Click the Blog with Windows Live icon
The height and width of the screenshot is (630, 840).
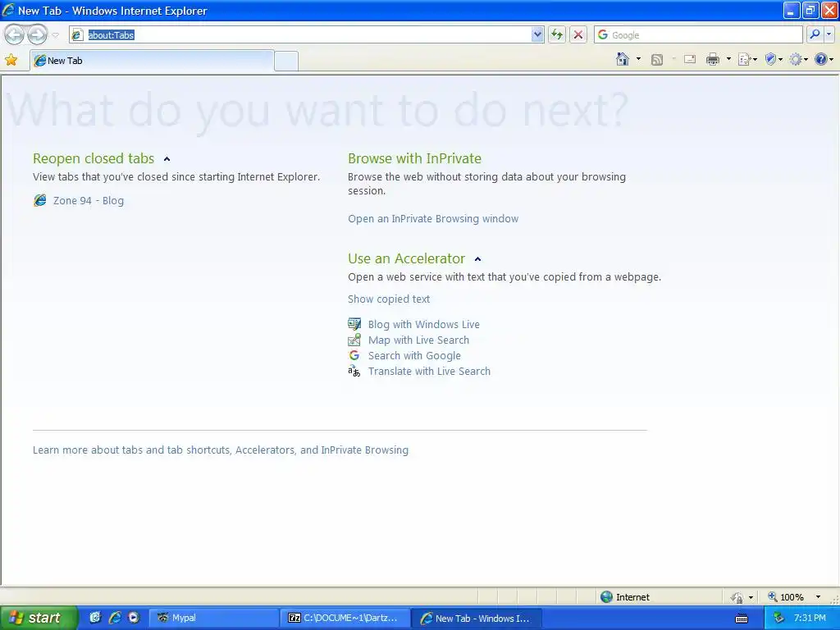pyautogui.click(x=354, y=324)
